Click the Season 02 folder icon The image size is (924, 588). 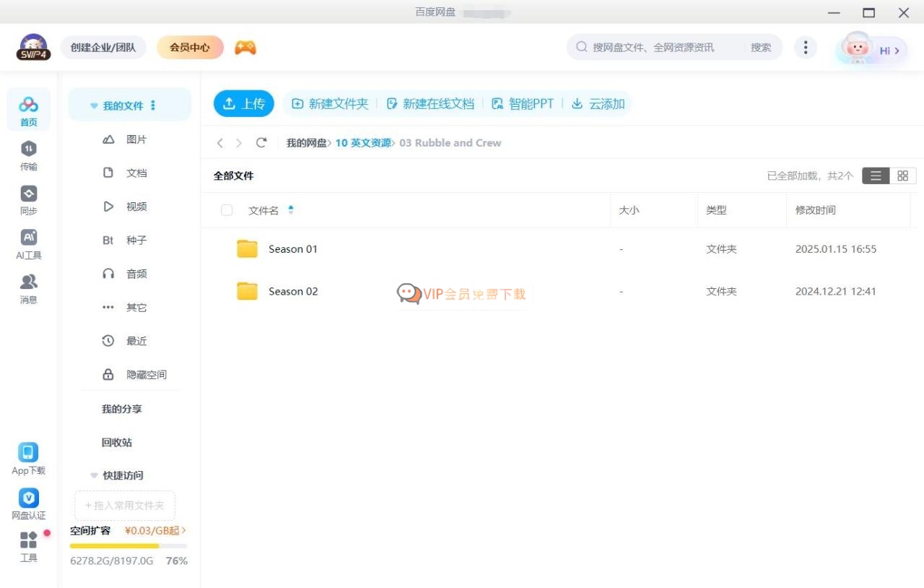pyautogui.click(x=247, y=291)
